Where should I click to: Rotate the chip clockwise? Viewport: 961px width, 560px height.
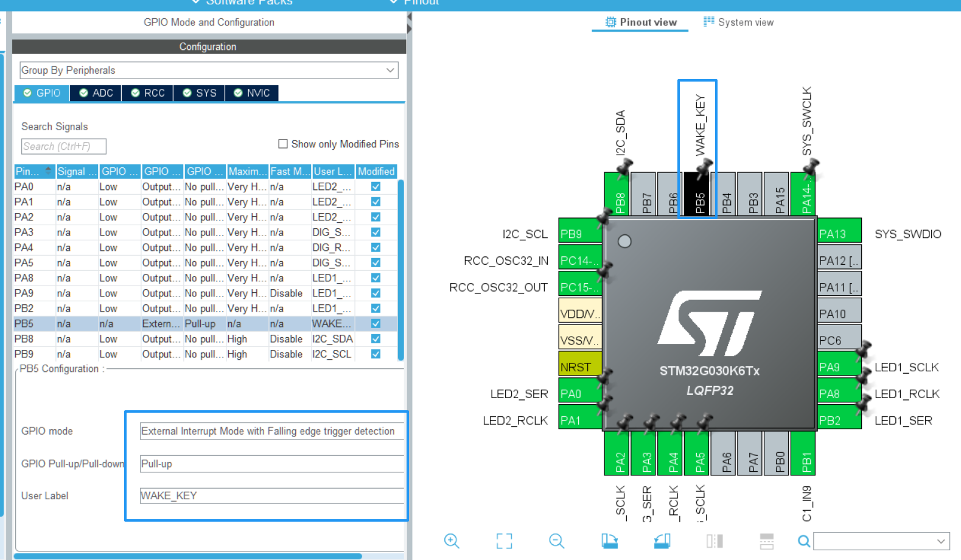click(609, 541)
